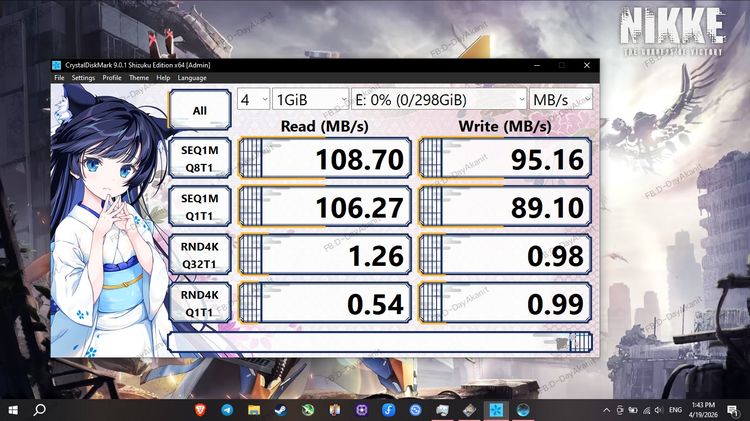
Task: Open the Profile menu
Action: tap(112, 78)
